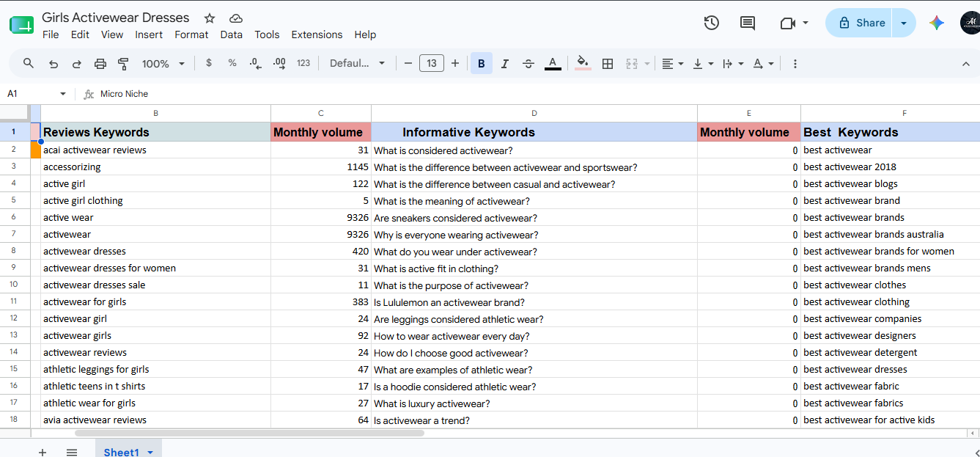The width and height of the screenshot is (980, 457).
Task: Click the print icon in toolbar
Action: pyautogui.click(x=100, y=64)
